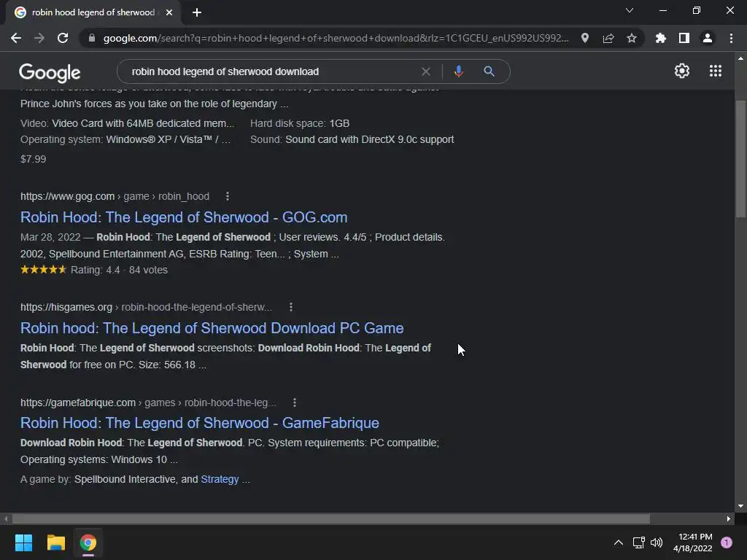Viewport: 747px width, 560px height.
Task: Toggle Chrome side panel icon
Action: coord(684,38)
